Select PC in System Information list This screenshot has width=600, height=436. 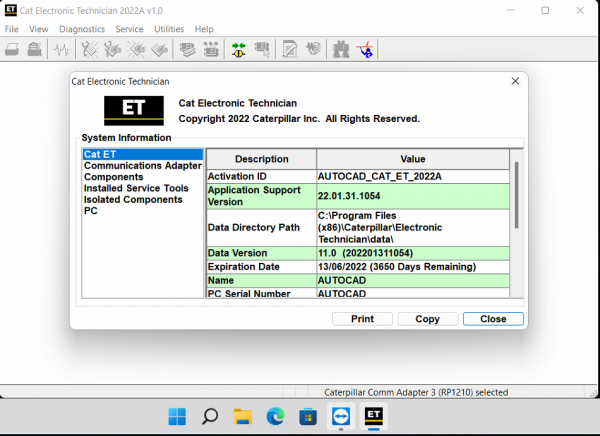(143, 211)
